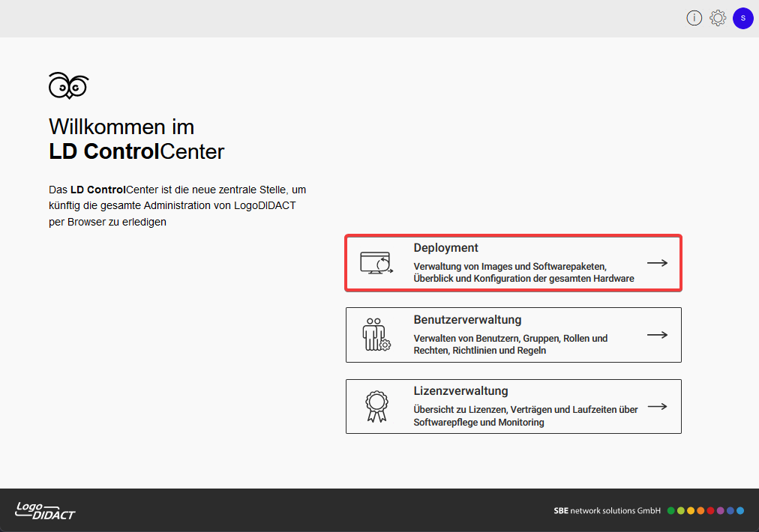Click the 'LD ControlCenter' title

(136, 151)
